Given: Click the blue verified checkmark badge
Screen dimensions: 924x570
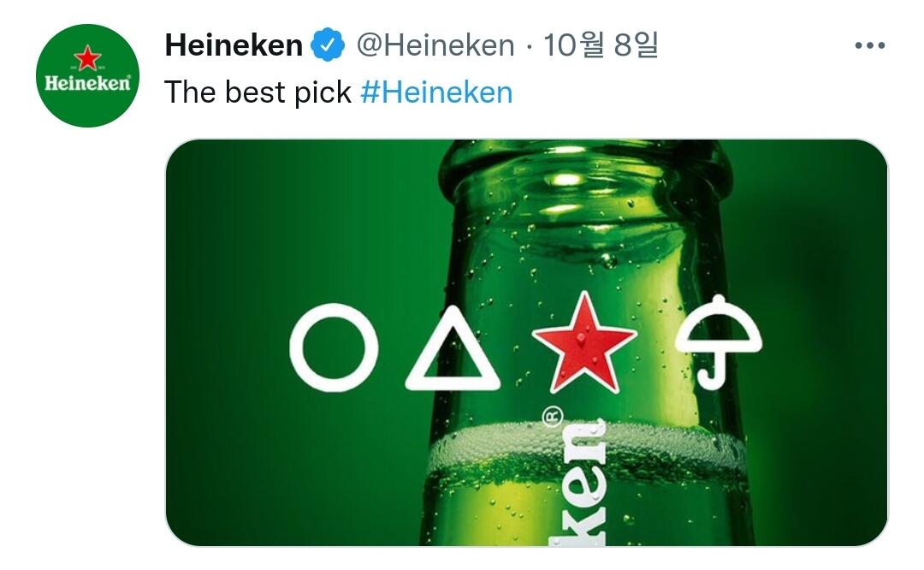Looking at the screenshot, I should coord(328,45).
